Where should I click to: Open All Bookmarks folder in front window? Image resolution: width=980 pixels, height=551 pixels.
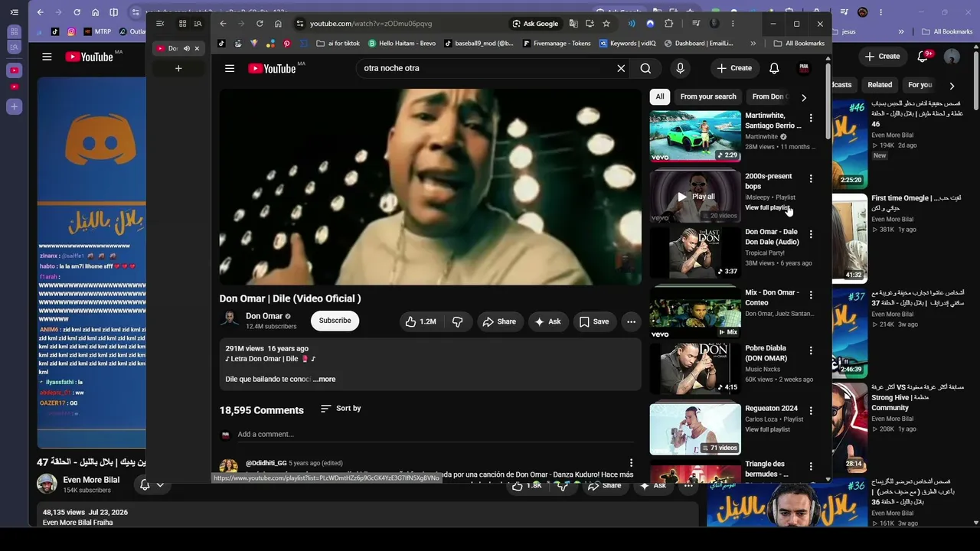click(799, 44)
